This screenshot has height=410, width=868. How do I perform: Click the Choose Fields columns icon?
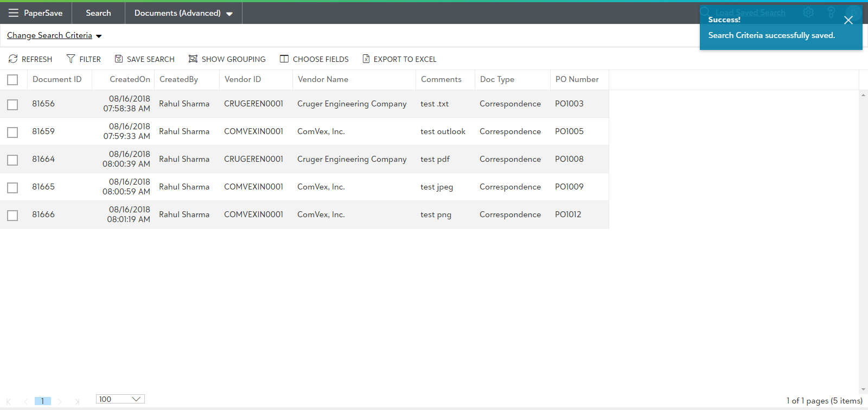coord(284,59)
